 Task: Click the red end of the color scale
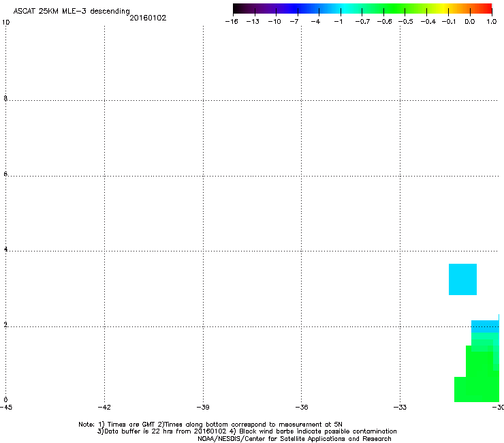[486, 8]
